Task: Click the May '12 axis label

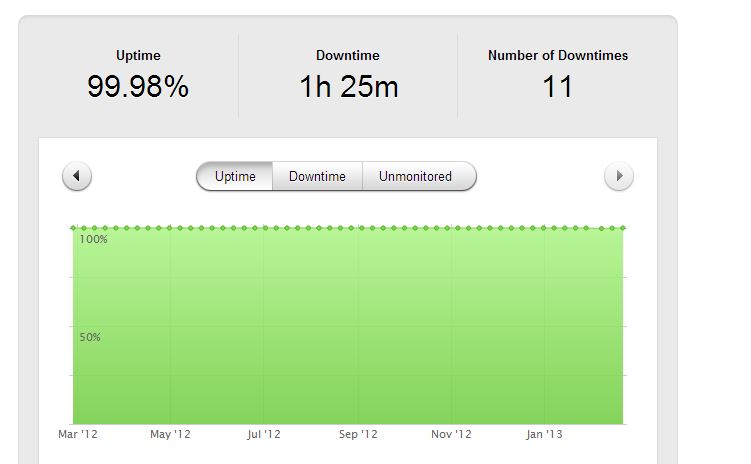Action: [170, 434]
